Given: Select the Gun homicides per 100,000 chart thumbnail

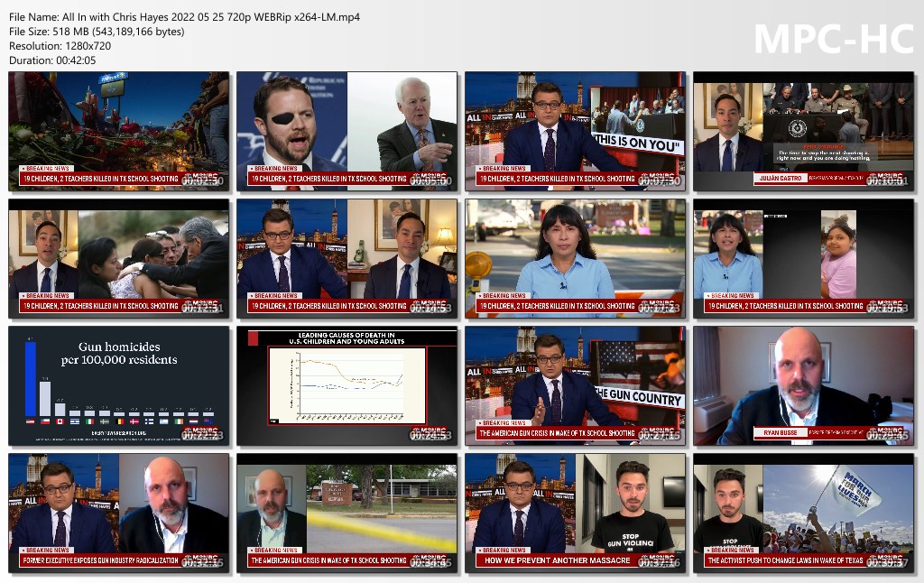Looking at the screenshot, I should click(118, 386).
